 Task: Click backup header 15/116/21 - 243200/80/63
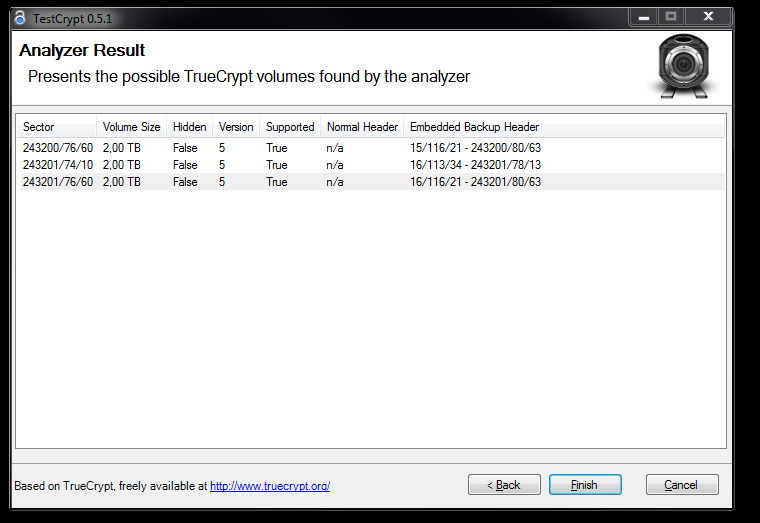click(475, 148)
